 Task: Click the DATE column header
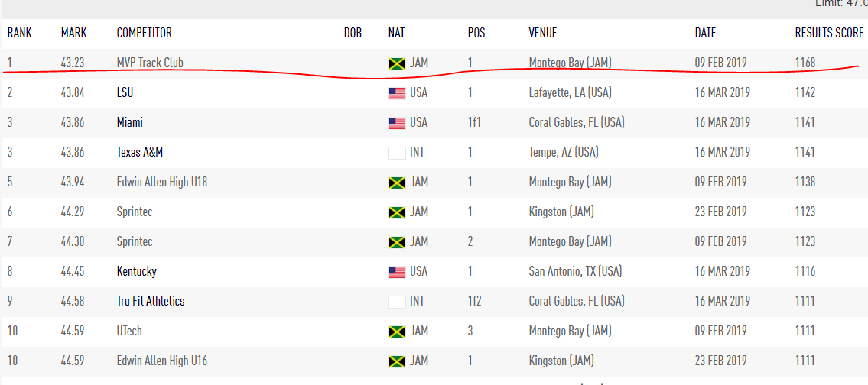(x=705, y=33)
